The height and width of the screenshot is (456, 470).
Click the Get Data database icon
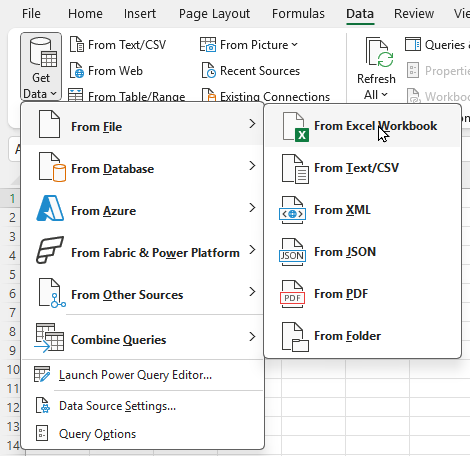[43, 52]
